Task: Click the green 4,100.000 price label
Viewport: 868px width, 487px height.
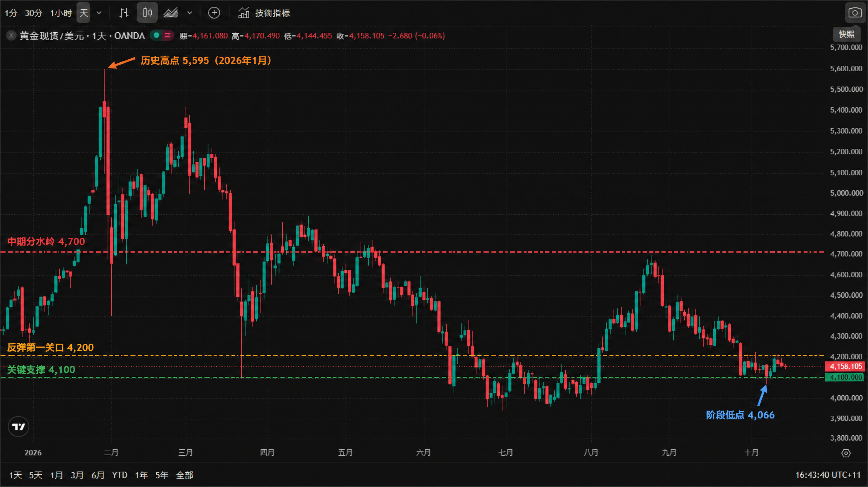Action: click(845, 378)
